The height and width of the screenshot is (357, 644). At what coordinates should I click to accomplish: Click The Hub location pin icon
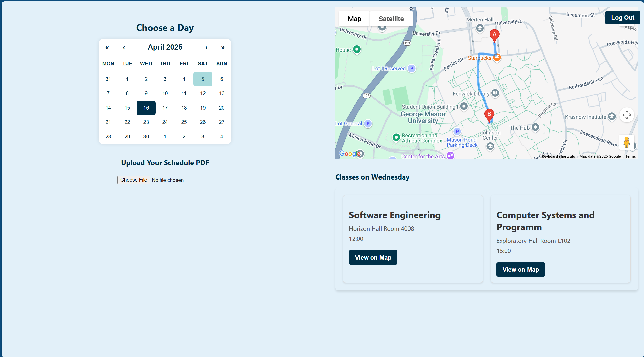tap(535, 127)
